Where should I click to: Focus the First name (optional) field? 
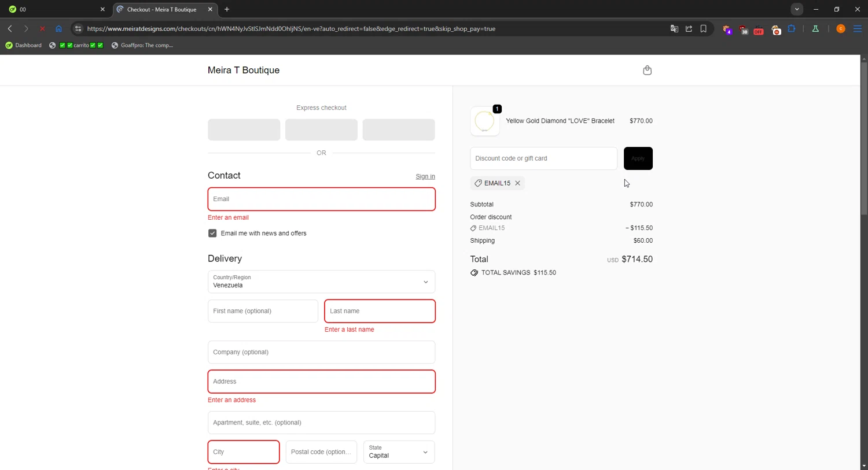pyautogui.click(x=263, y=311)
